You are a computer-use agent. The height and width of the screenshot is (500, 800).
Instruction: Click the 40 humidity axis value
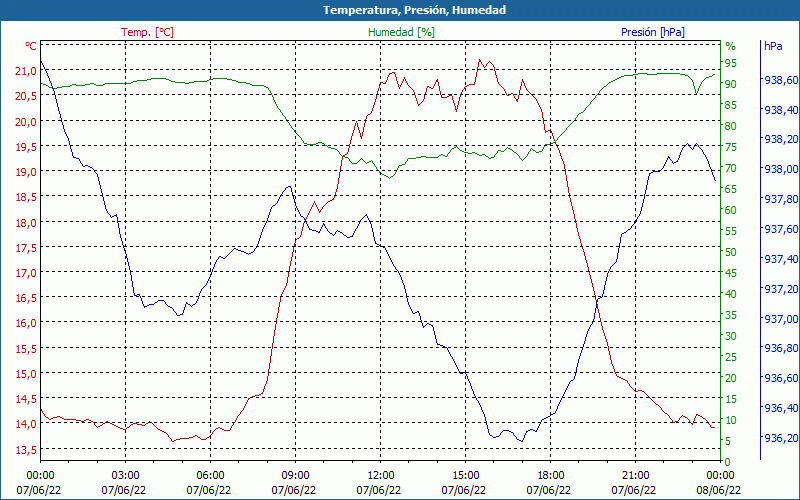pos(731,294)
